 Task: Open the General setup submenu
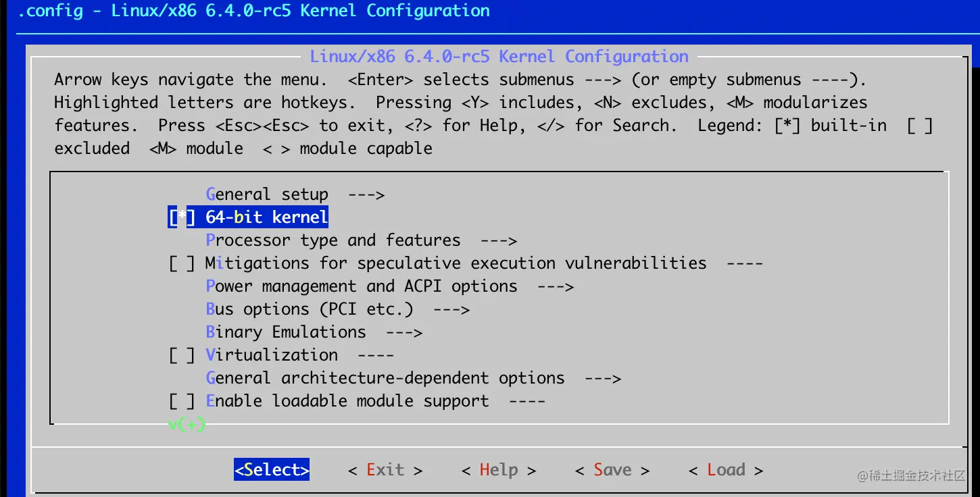pos(295,194)
